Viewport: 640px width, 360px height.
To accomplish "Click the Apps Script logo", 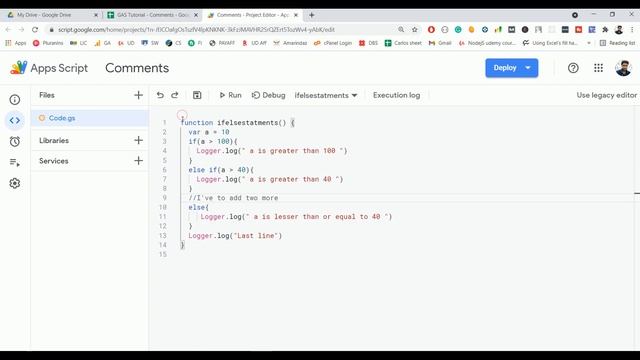I will pos(49,68).
